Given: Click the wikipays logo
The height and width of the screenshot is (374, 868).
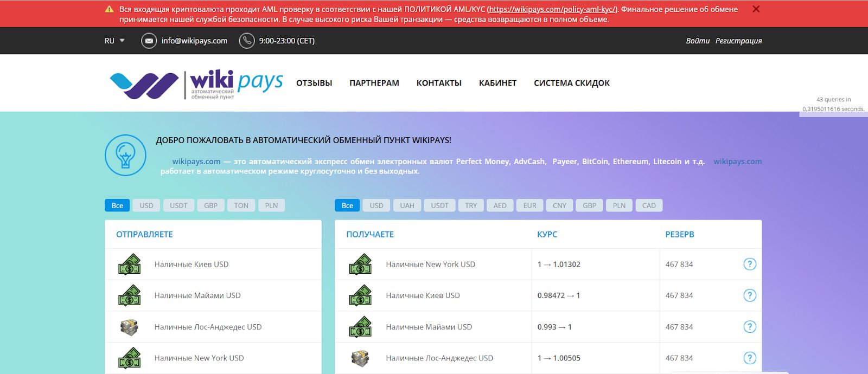Looking at the screenshot, I should (x=196, y=85).
